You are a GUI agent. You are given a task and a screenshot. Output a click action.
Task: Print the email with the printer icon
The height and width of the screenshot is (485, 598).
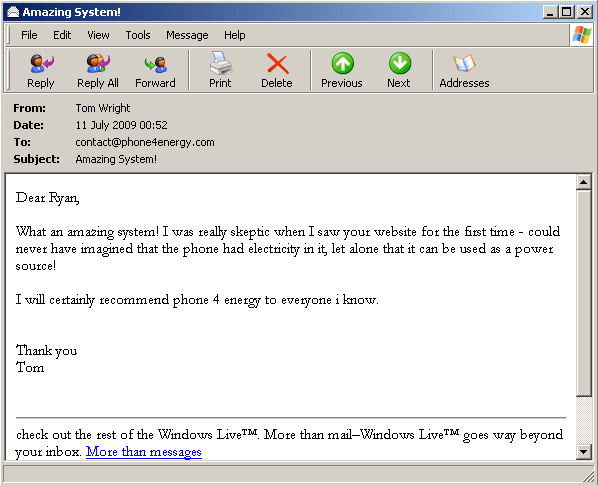coord(220,63)
